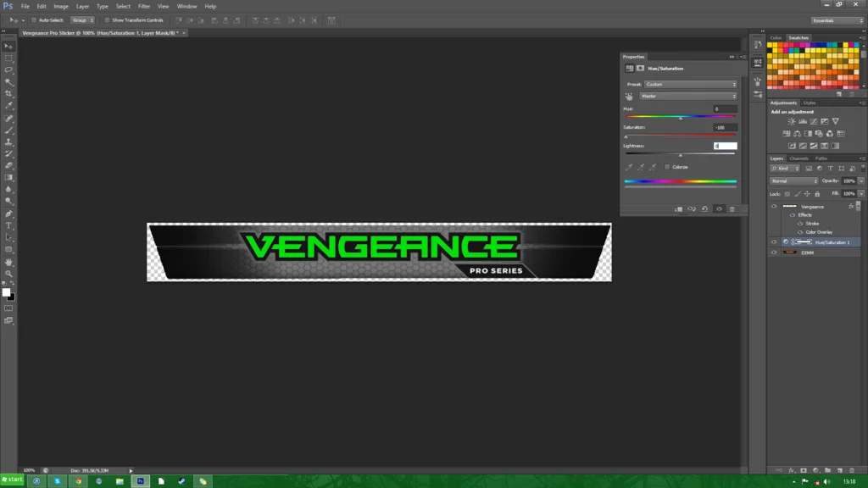Select the Magic Wand tool
The width and height of the screenshot is (868, 488).
(x=8, y=82)
